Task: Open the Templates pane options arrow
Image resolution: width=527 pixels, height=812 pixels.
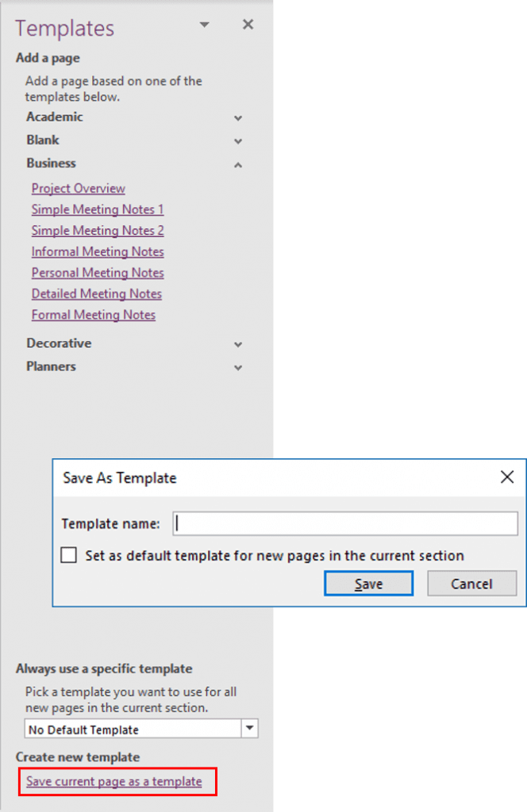Action: pyautogui.click(x=204, y=25)
